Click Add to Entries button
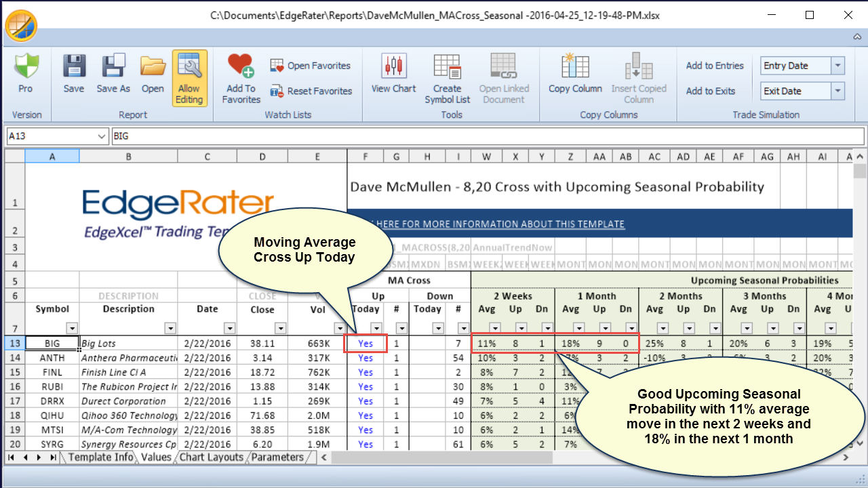868x488 pixels. click(x=715, y=66)
